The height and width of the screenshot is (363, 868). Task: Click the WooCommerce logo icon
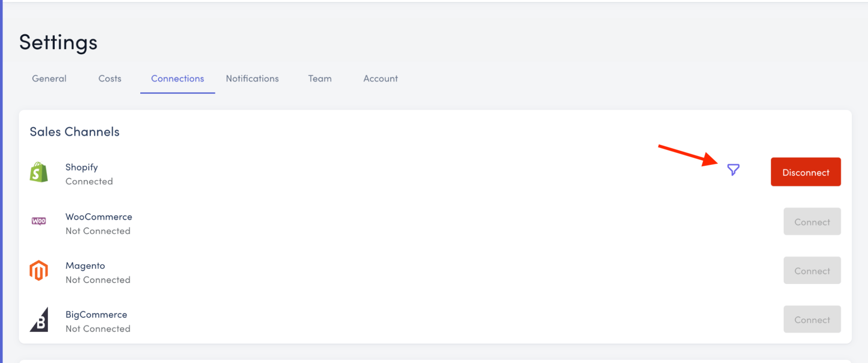pyautogui.click(x=39, y=221)
